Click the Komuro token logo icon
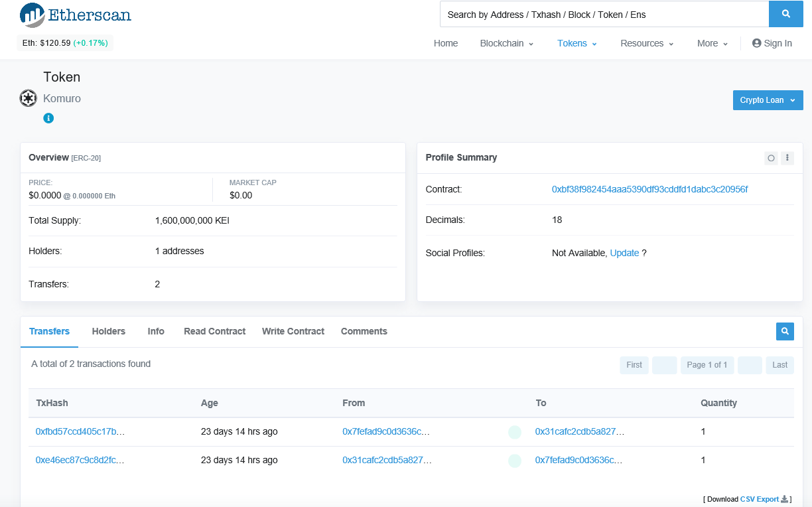This screenshot has height=507, width=812. [28, 98]
